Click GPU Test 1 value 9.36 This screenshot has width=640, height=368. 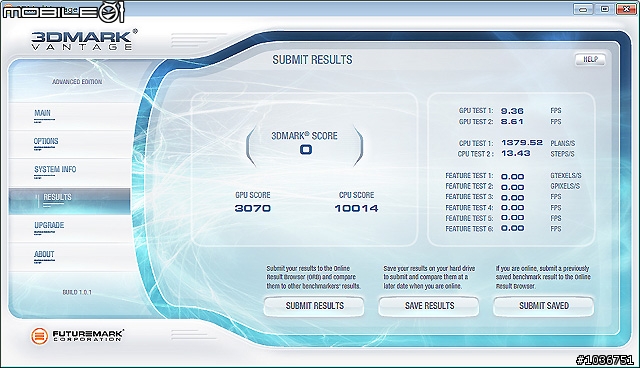tap(512, 111)
